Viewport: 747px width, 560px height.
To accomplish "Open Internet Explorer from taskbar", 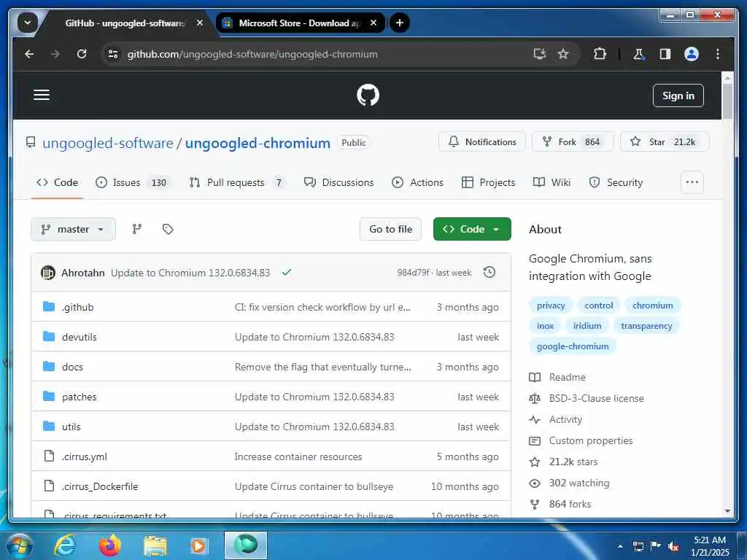I will point(65,545).
